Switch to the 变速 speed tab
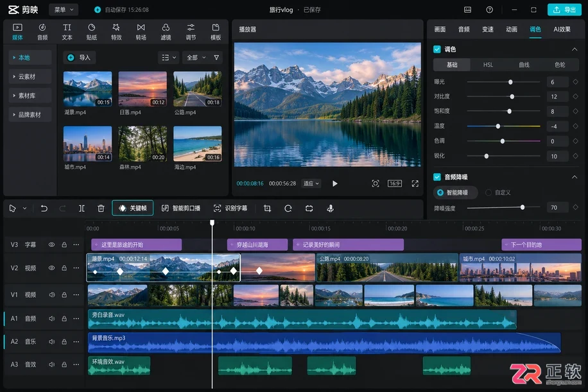This screenshot has height=392, width=588. [x=487, y=30]
